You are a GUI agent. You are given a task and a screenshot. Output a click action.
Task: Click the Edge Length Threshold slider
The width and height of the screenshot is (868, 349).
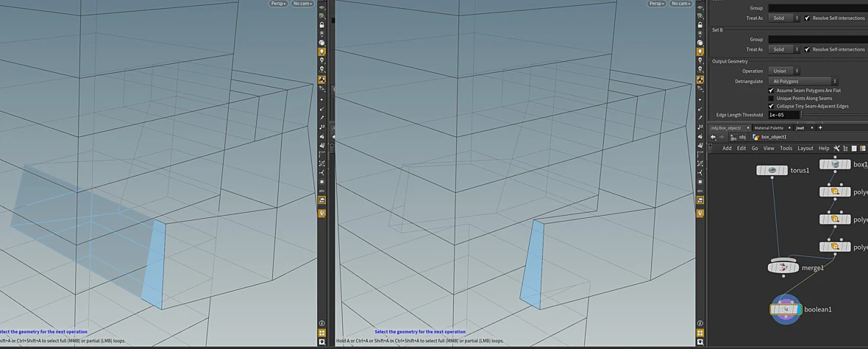click(x=833, y=115)
